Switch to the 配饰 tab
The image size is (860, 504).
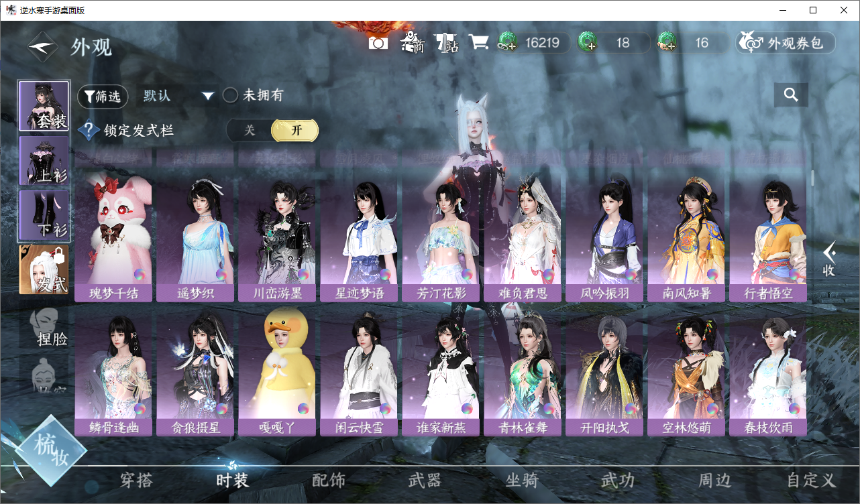tap(329, 481)
